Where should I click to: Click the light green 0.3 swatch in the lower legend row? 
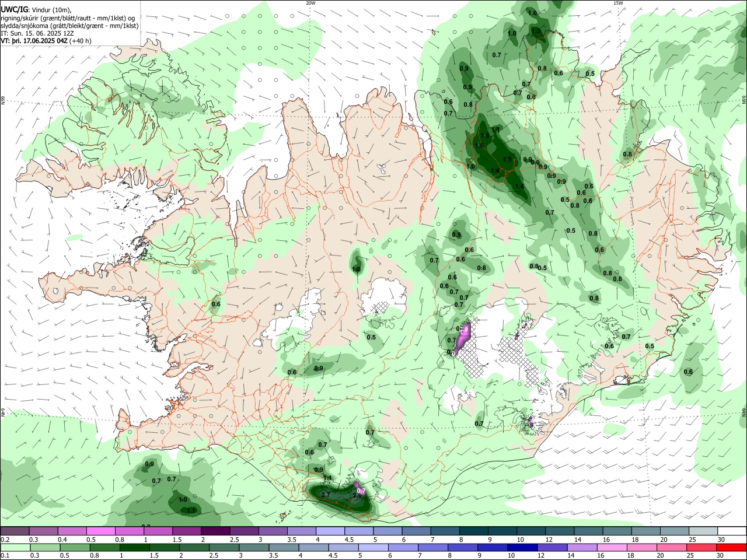(x=45, y=548)
